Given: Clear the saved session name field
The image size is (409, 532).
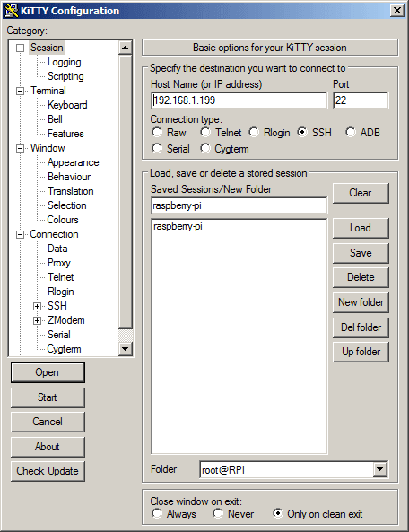Looking at the screenshot, I should tap(361, 193).
